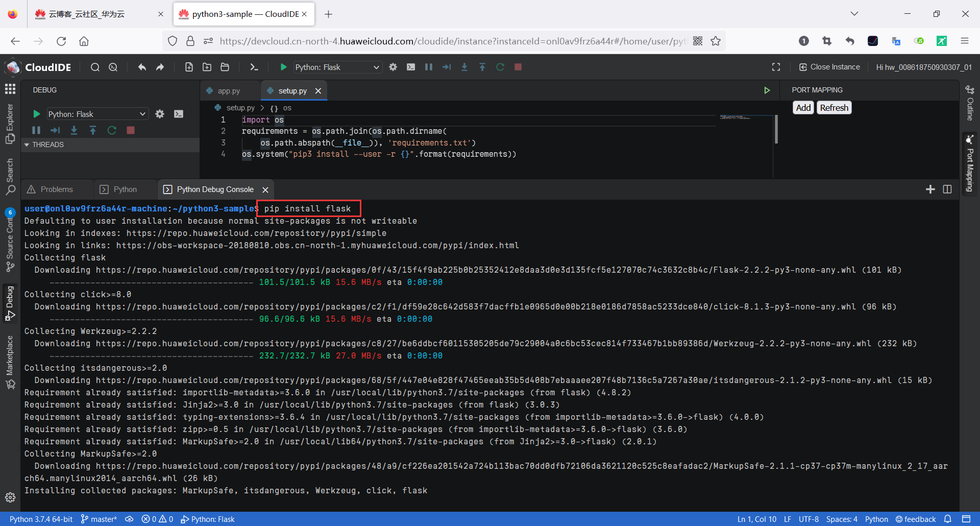Open the Outline right sidebar panel
Viewport: 980px width, 526px height.
(x=970, y=103)
